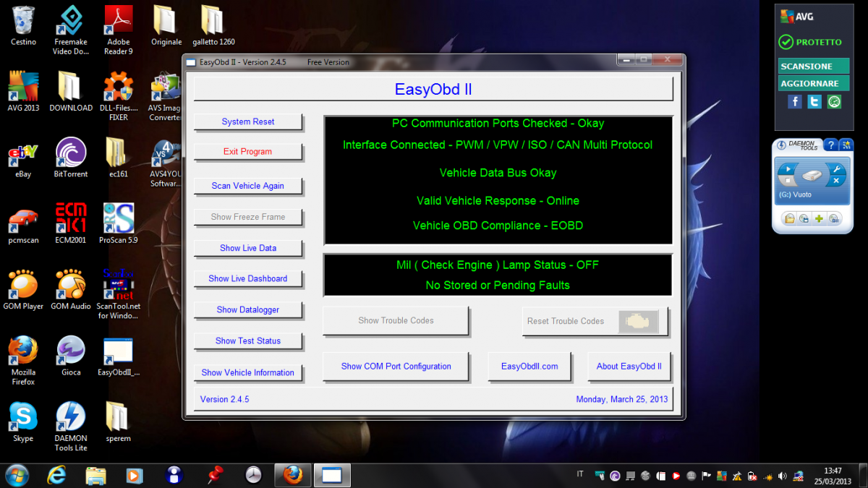Open the Windows Start menu
Image resolution: width=868 pixels, height=488 pixels.
17,475
